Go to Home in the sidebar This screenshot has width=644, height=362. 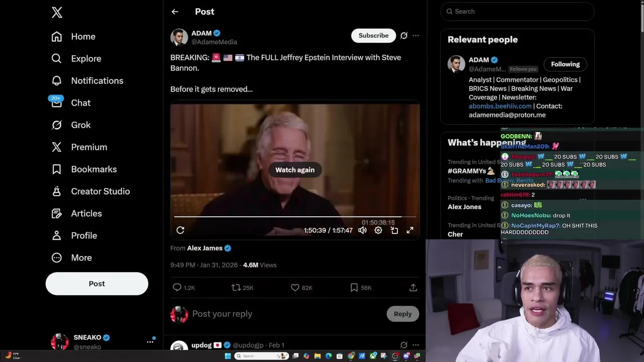coord(73,36)
